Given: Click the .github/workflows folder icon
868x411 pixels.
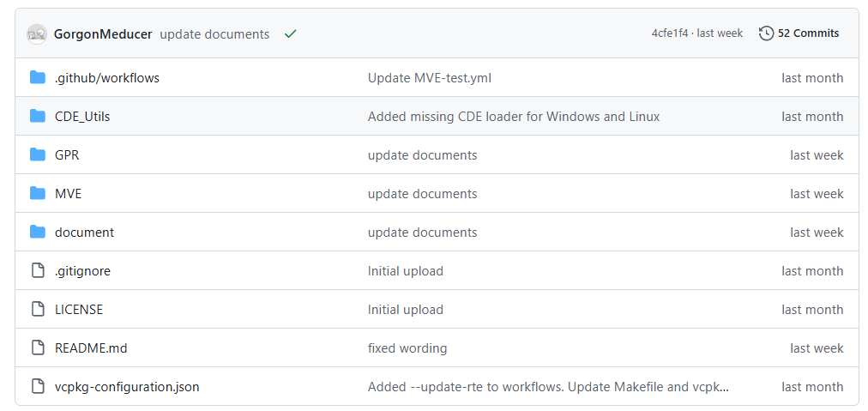Looking at the screenshot, I should pos(37,78).
